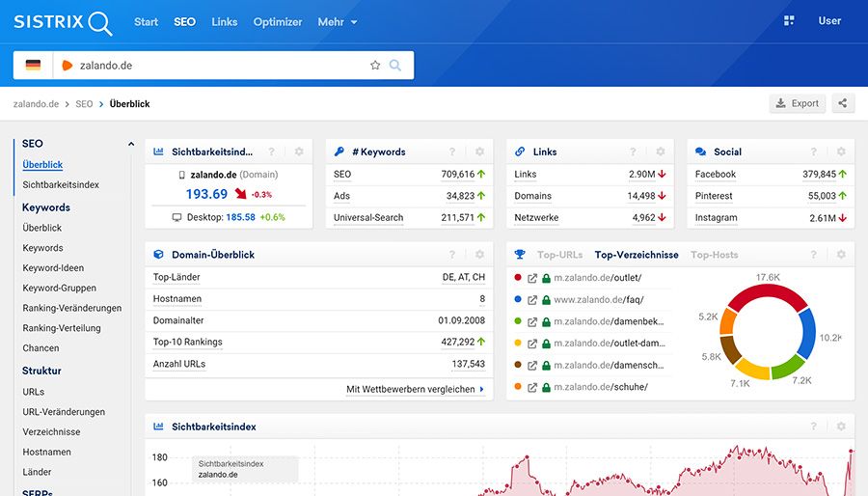This screenshot has width=868, height=496.
Task: Open the dashboard grid icon next to User
Action: click(x=789, y=21)
